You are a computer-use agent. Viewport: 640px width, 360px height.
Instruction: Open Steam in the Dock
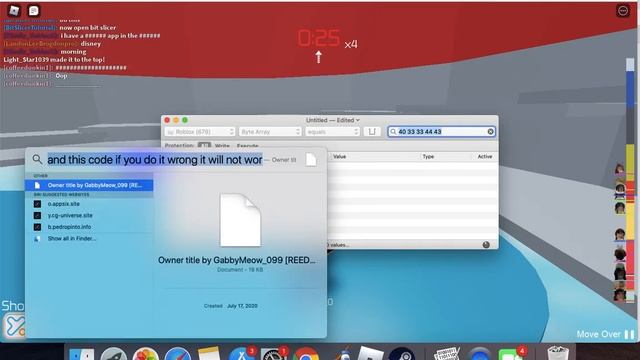coord(402,354)
